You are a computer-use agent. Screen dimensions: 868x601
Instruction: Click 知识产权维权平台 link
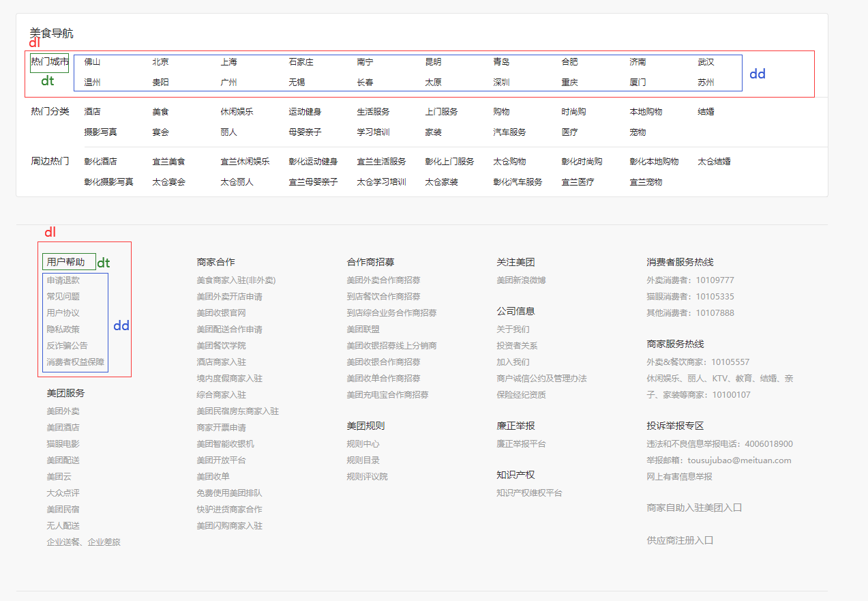[x=529, y=493]
